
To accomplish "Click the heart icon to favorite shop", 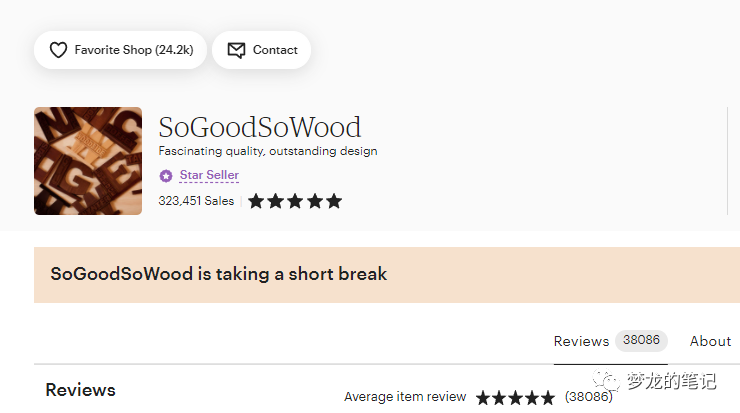I will [x=59, y=50].
